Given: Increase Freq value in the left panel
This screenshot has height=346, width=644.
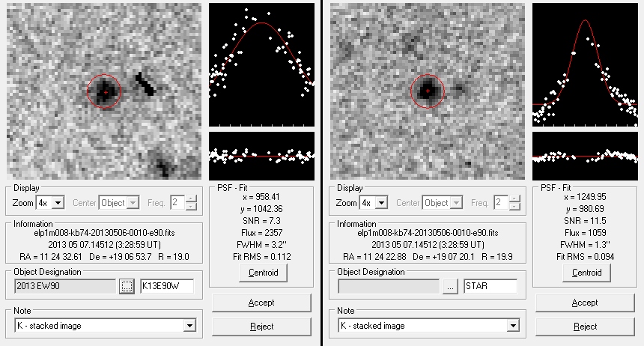Looking at the screenshot, I should pos(192,199).
